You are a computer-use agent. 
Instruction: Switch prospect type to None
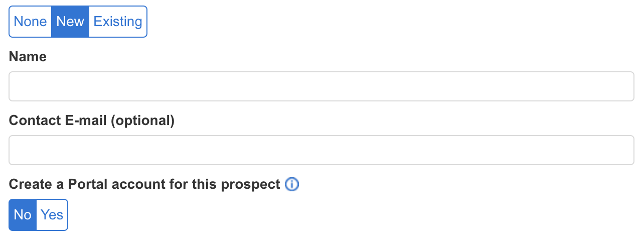[x=30, y=22]
